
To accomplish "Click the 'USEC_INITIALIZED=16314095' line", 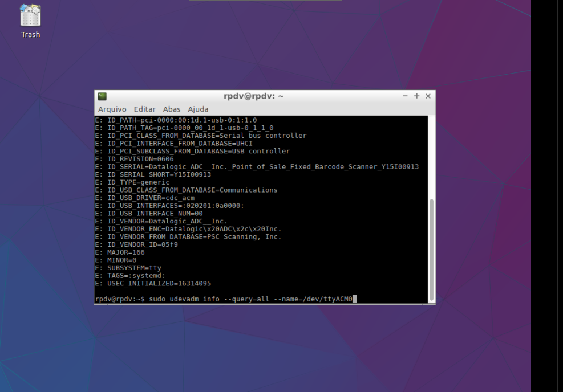I will point(153,283).
